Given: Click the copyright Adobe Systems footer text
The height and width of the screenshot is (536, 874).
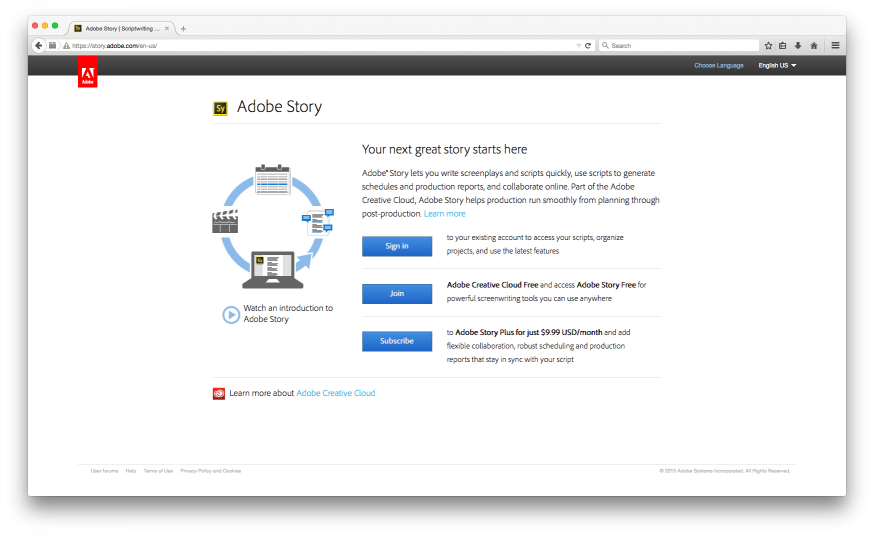Looking at the screenshot, I should 725,471.
